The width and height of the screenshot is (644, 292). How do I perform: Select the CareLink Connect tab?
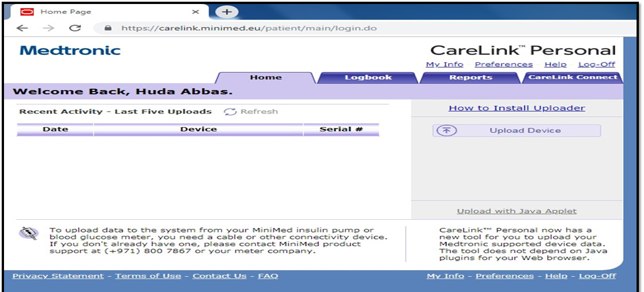tap(572, 77)
